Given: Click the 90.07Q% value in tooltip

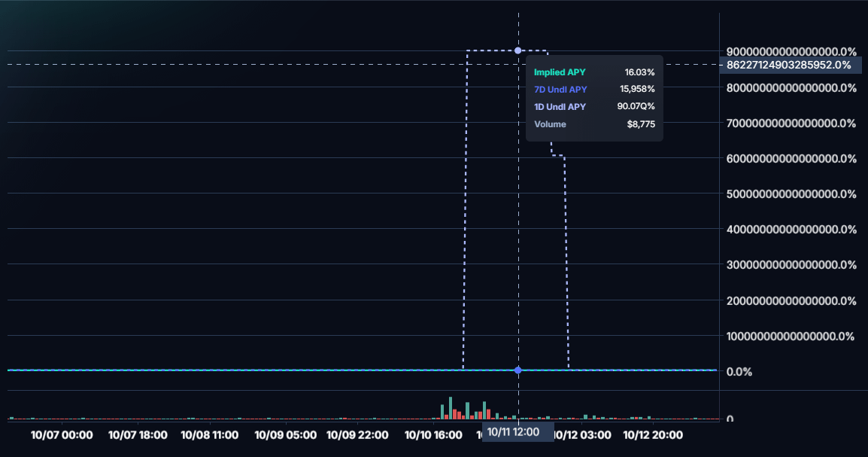Looking at the screenshot, I should coord(636,106).
